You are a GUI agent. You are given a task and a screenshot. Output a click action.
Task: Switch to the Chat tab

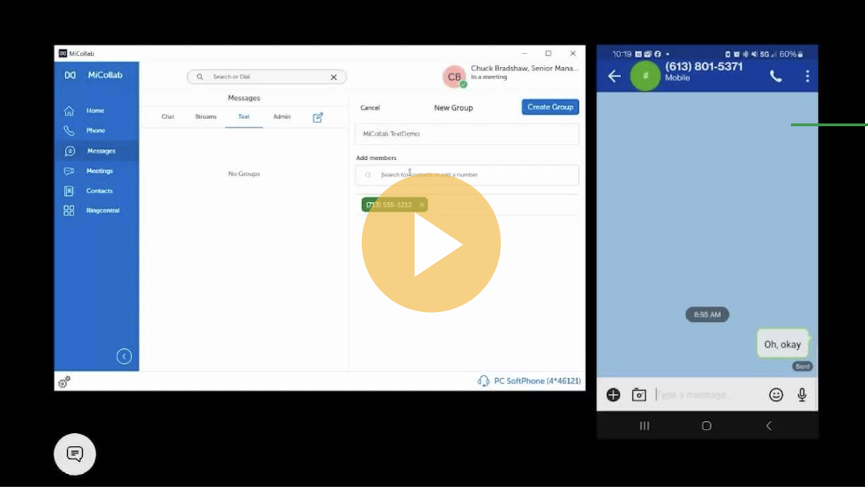[168, 117]
